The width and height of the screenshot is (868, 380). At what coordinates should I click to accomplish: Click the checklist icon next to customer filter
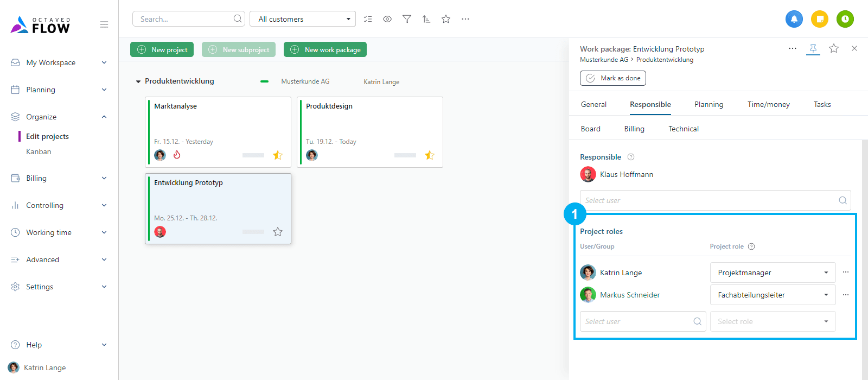point(368,19)
